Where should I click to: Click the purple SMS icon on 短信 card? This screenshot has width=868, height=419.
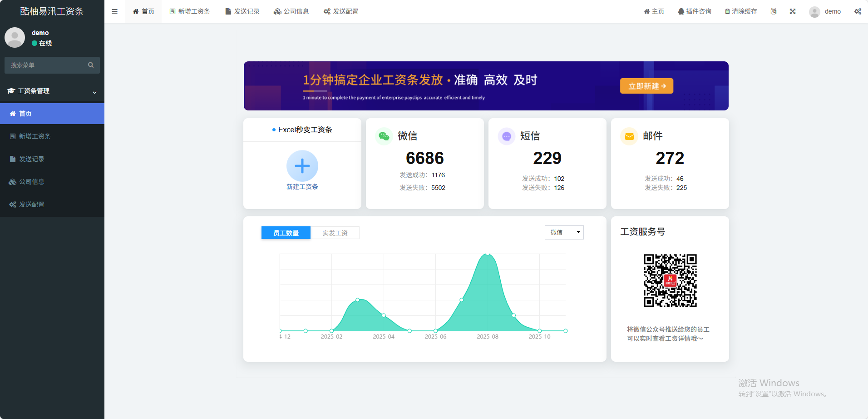point(507,136)
